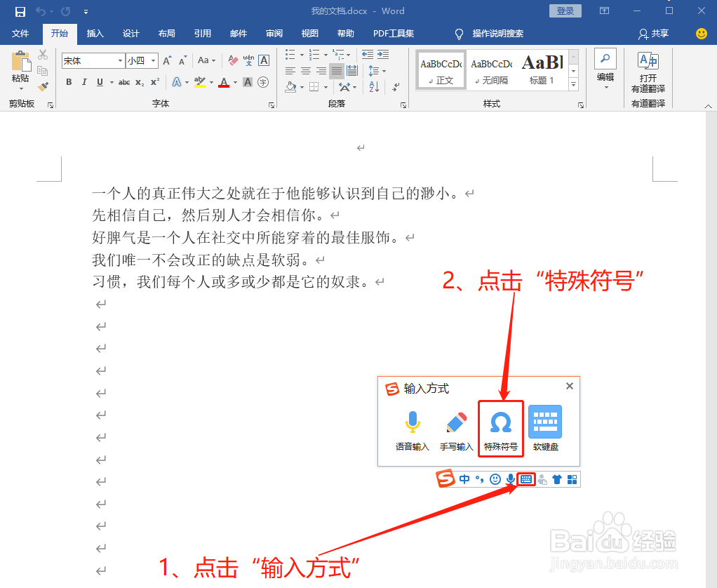Increase font size with the grow font icon
Image resolution: width=717 pixels, height=588 pixels.
[x=168, y=60]
